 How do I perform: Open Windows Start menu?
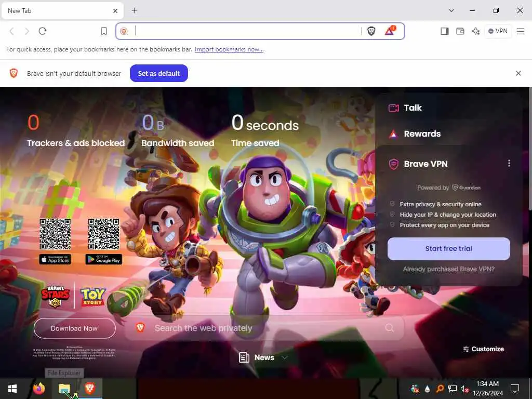(12, 389)
